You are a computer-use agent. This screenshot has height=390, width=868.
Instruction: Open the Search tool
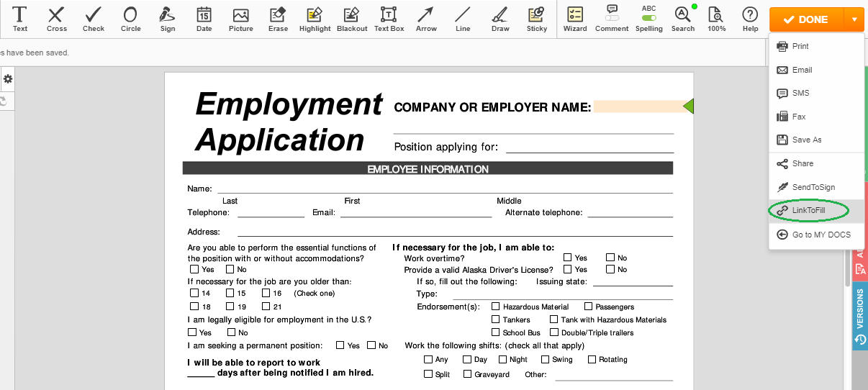pyautogui.click(x=683, y=19)
